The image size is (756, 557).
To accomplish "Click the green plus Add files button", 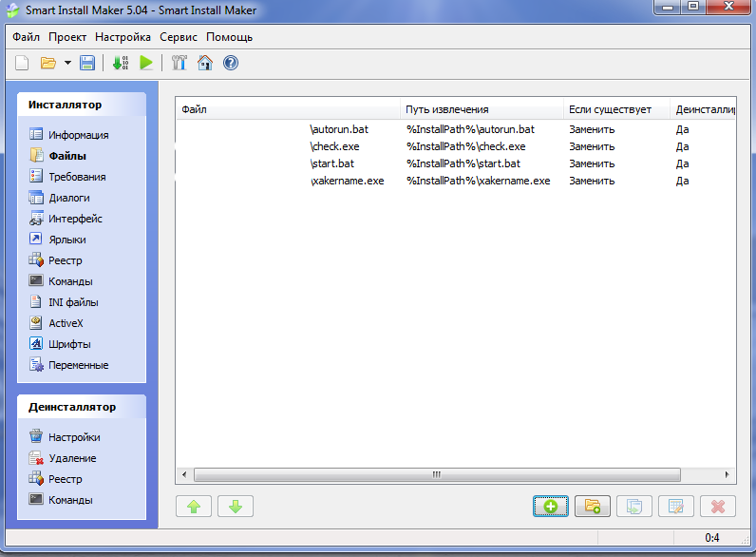I will click(x=551, y=507).
